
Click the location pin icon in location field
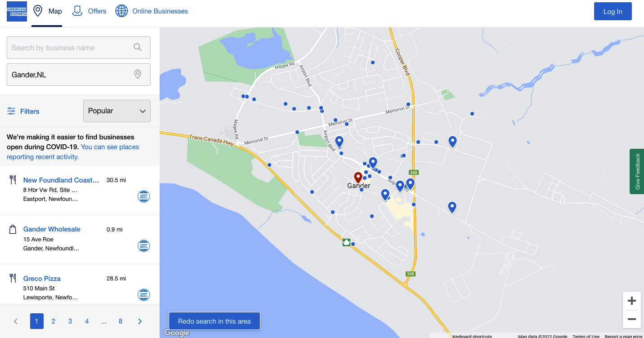138,75
